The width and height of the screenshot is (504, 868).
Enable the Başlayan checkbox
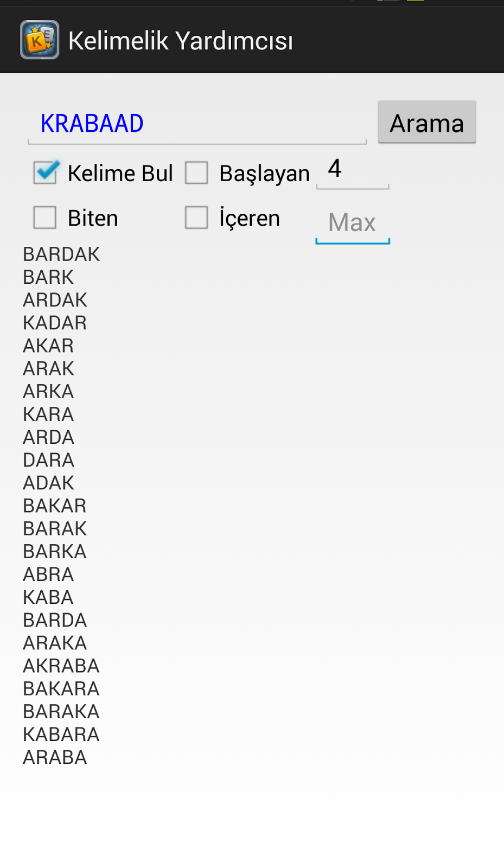pyautogui.click(x=196, y=173)
